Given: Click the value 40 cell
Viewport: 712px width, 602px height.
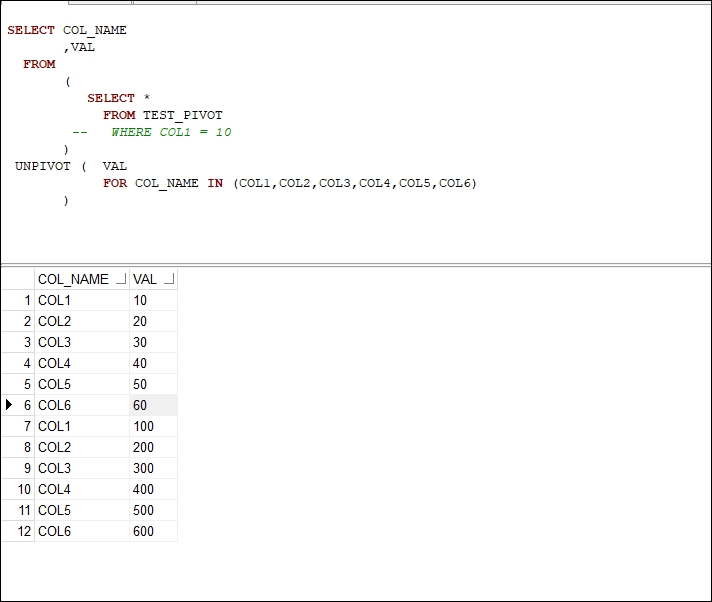Looking at the screenshot, I should tap(153, 363).
